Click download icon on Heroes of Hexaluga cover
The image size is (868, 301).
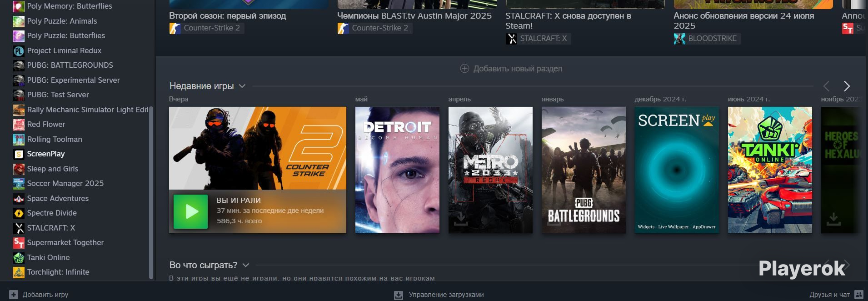point(833,220)
